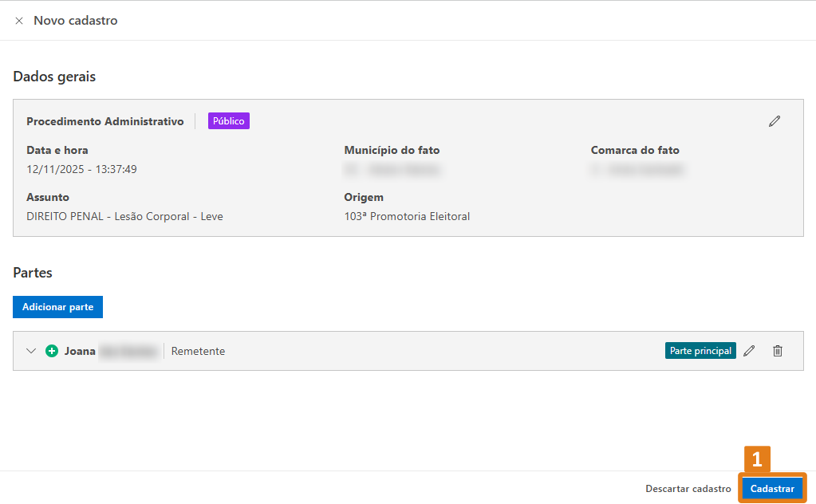Click green plus icon beside Joana
This screenshot has height=504, width=816.
52,351
